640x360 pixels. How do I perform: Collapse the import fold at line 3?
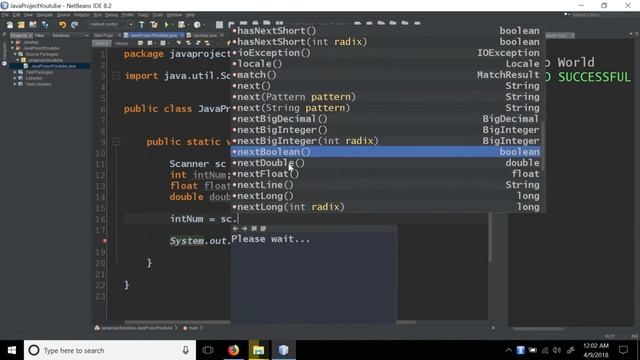point(116,76)
